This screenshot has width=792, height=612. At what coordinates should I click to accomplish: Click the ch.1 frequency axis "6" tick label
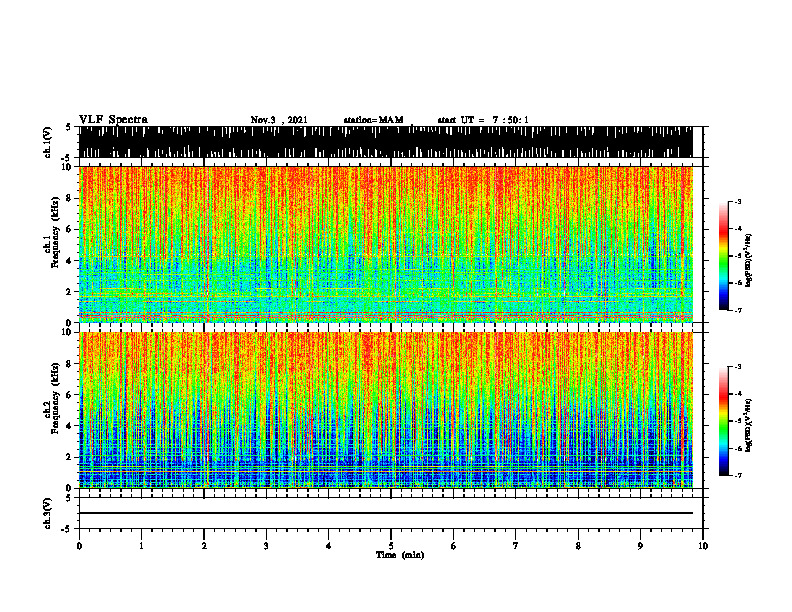pos(69,229)
